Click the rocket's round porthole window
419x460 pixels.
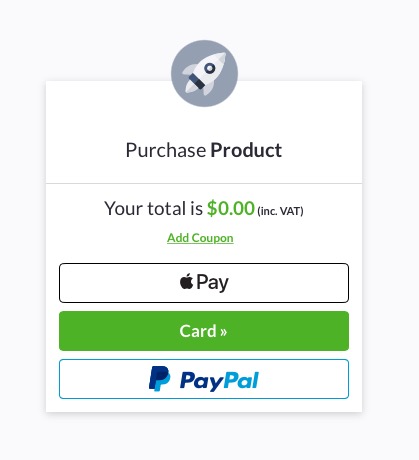coord(210,68)
